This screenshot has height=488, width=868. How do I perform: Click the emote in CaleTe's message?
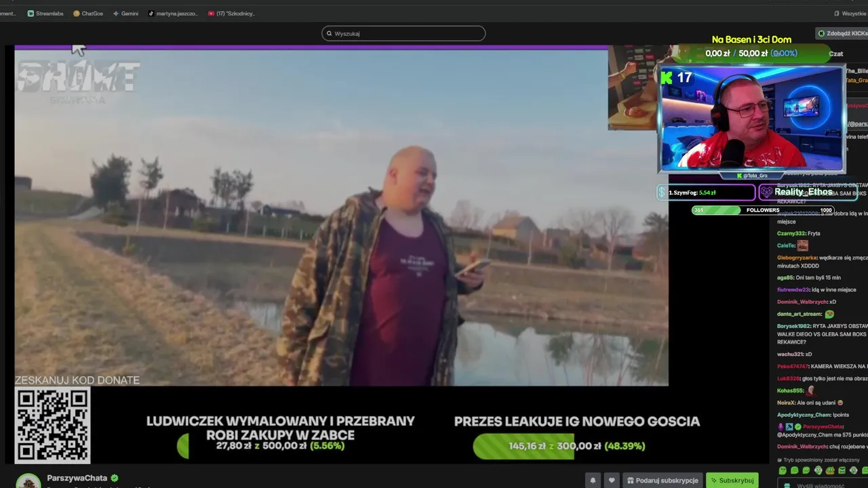[x=803, y=245]
